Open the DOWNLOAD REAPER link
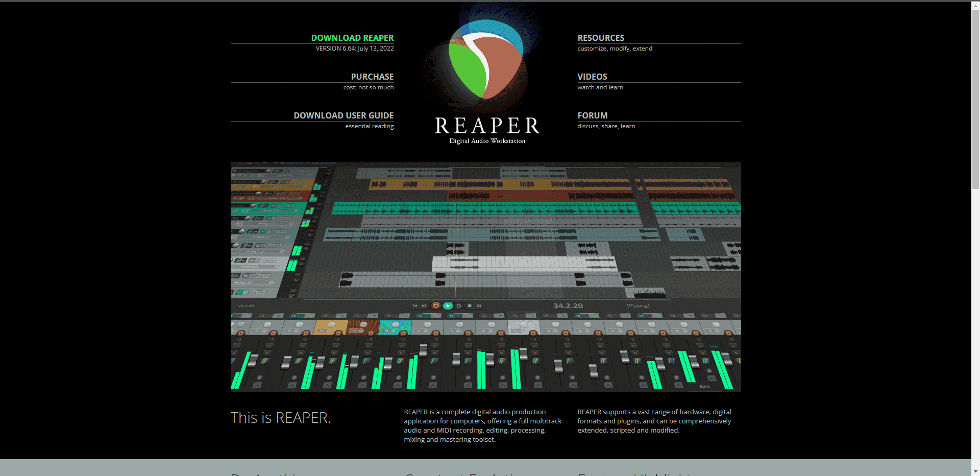 [x=352, y=38]
